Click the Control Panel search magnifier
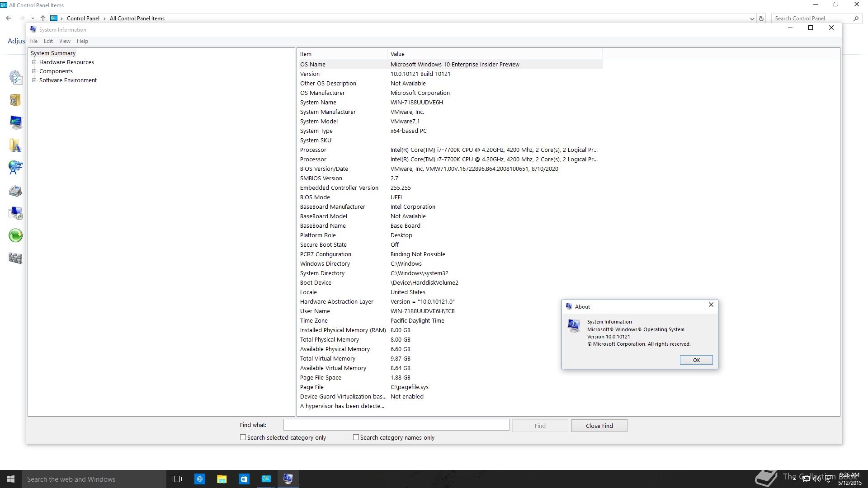Screen dimensions: 868x488 pos(856,19)
